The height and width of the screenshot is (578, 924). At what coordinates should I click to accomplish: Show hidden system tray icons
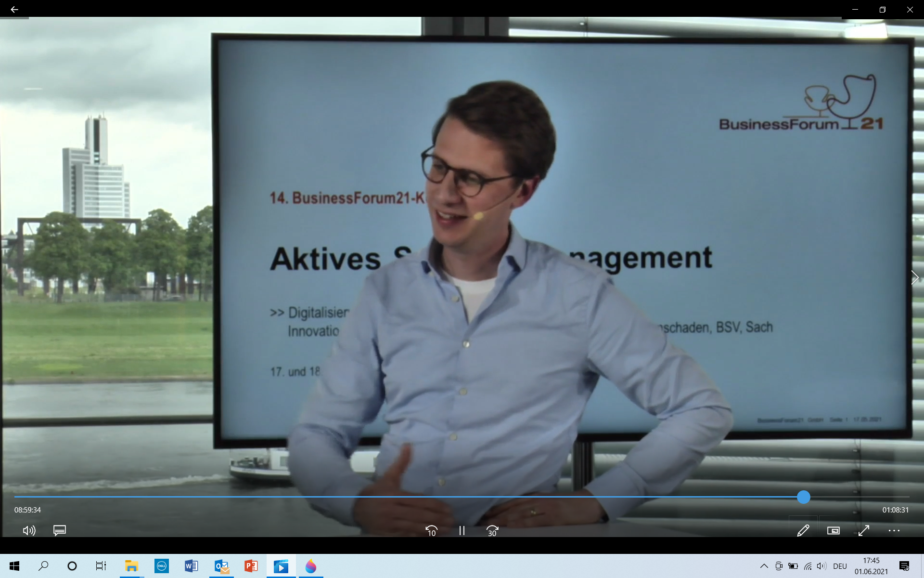pyautogui.click(x=764, y=566)
